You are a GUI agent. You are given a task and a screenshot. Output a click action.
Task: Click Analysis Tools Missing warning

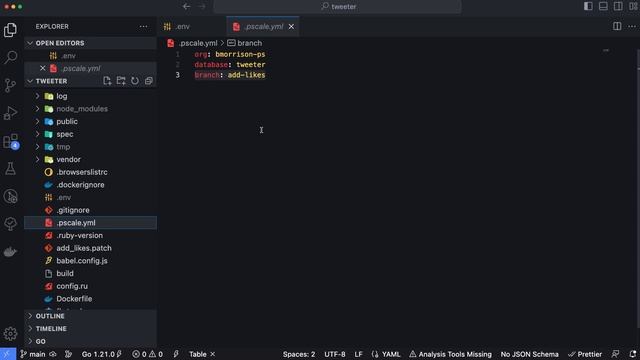450,354
